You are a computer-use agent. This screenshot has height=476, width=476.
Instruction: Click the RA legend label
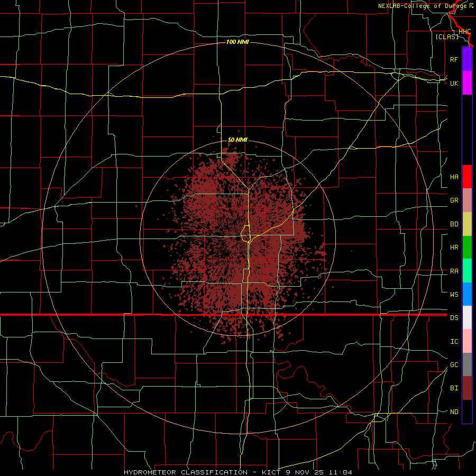[x=454, y=271]
